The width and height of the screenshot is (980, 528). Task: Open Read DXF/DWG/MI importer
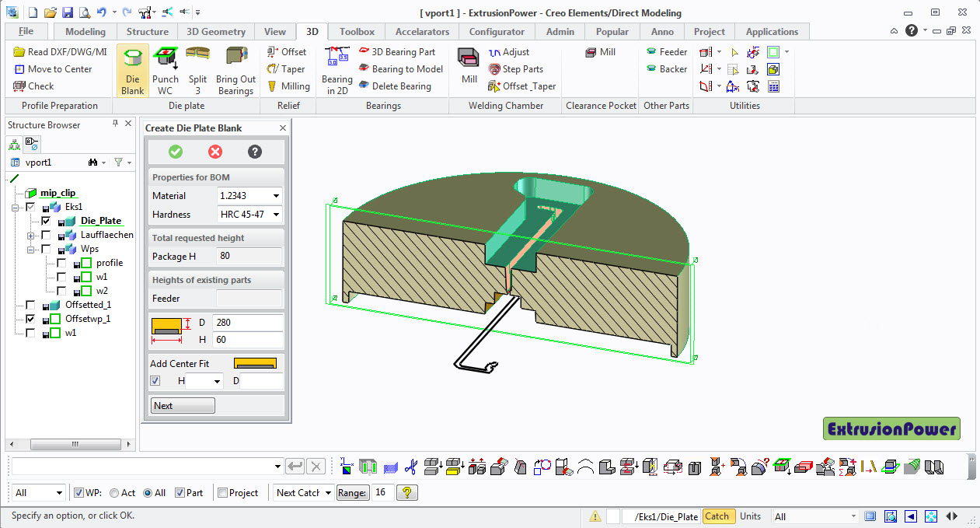tap(60, 52)
